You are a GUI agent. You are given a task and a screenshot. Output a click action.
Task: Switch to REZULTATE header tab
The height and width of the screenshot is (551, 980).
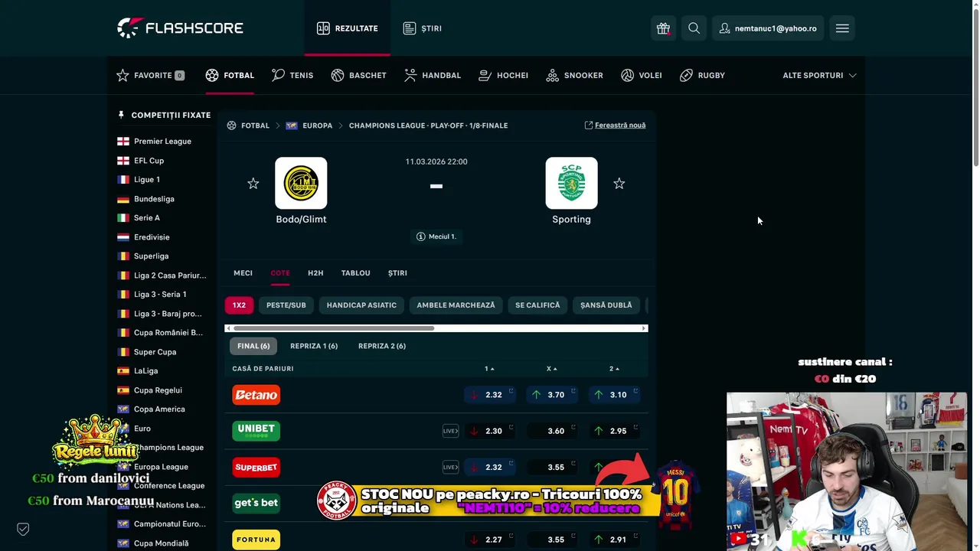[347, 28]
